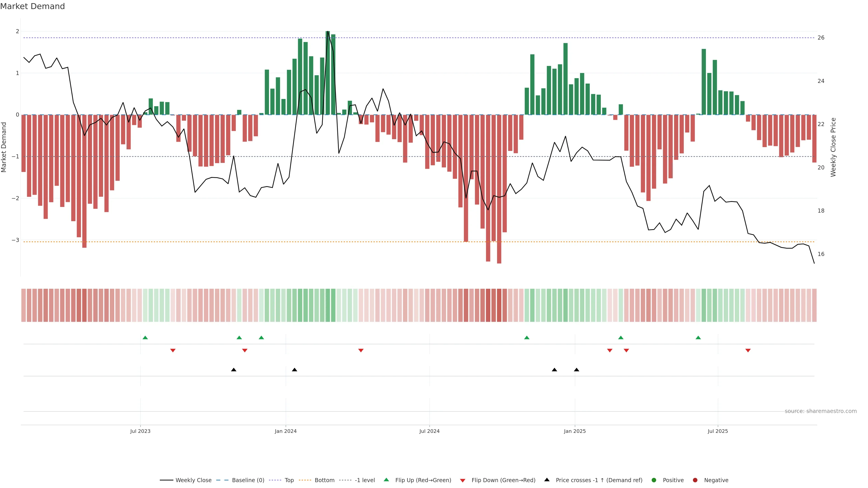
Task: Click the Jul 2025 x-axis label
Action: 717,431
